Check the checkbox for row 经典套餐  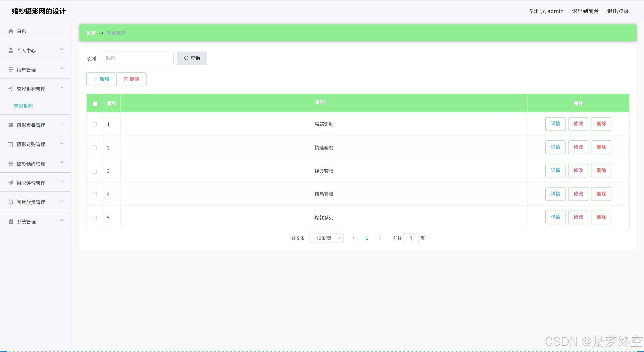94,171
